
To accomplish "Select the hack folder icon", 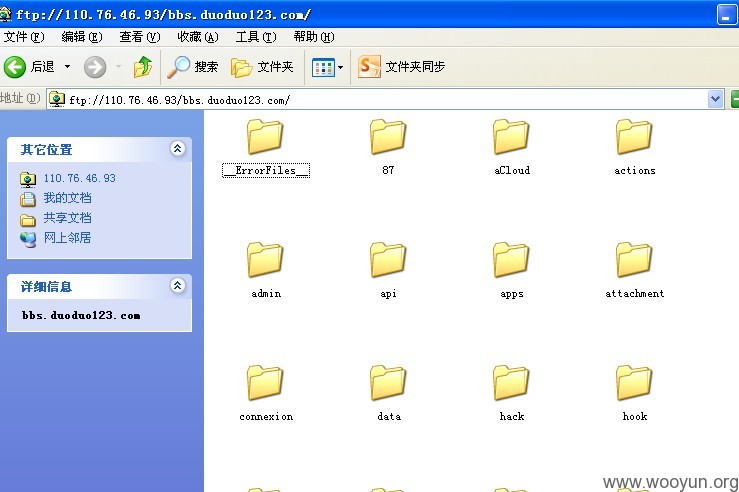I will pos(511,383).
